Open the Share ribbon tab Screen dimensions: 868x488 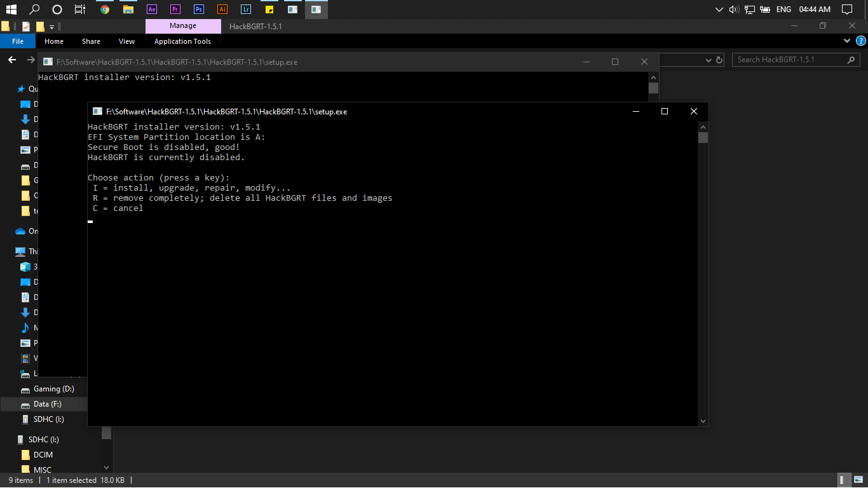(91, 41)
